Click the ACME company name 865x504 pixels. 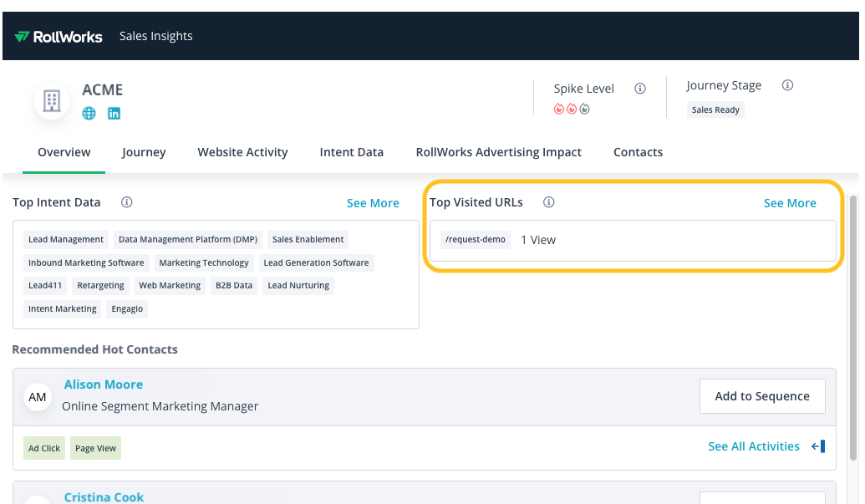click(103, 90)
